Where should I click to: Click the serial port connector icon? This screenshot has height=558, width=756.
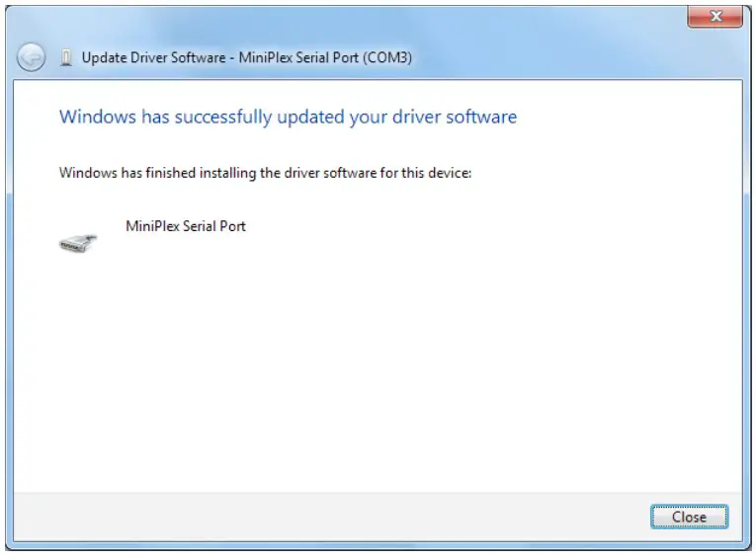78,242
